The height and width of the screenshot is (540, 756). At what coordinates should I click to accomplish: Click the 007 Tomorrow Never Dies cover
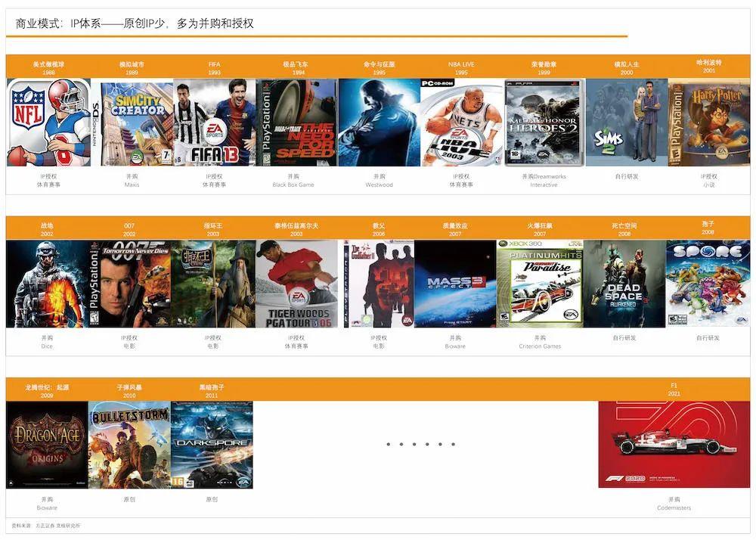(x=129, y=284)
